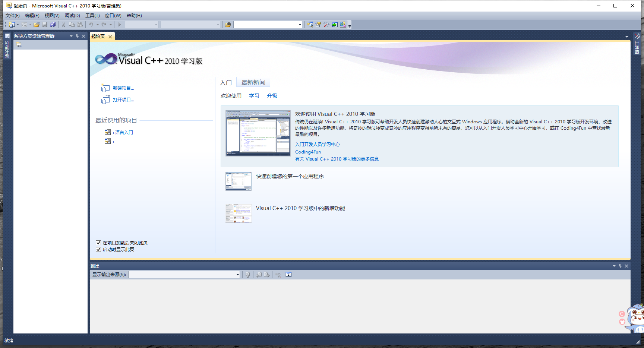Click the Solution Explorer toolbar icon
The height and width of the screenshot is (348, 644).
pos(310,25)
